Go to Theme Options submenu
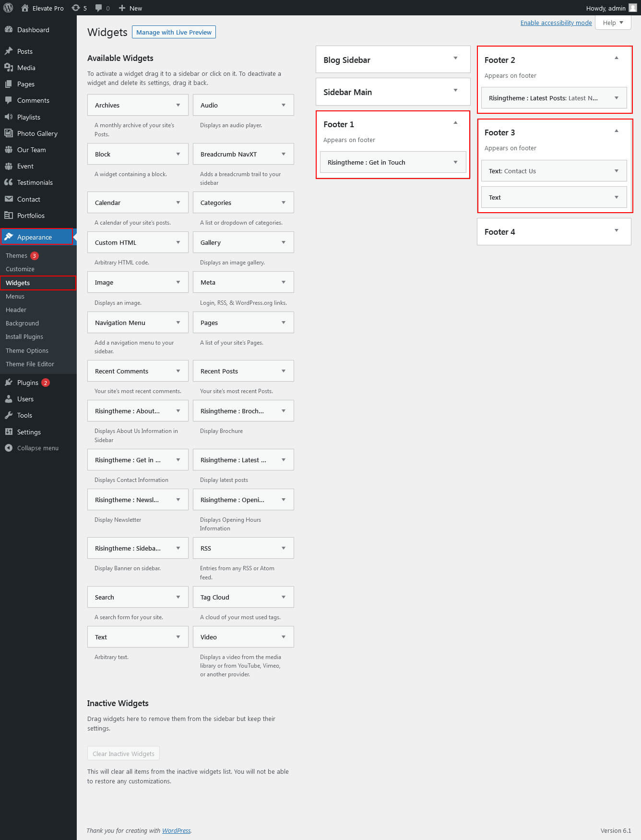The height and width of the screenshot is (840, 641). [x=27, y=350]
